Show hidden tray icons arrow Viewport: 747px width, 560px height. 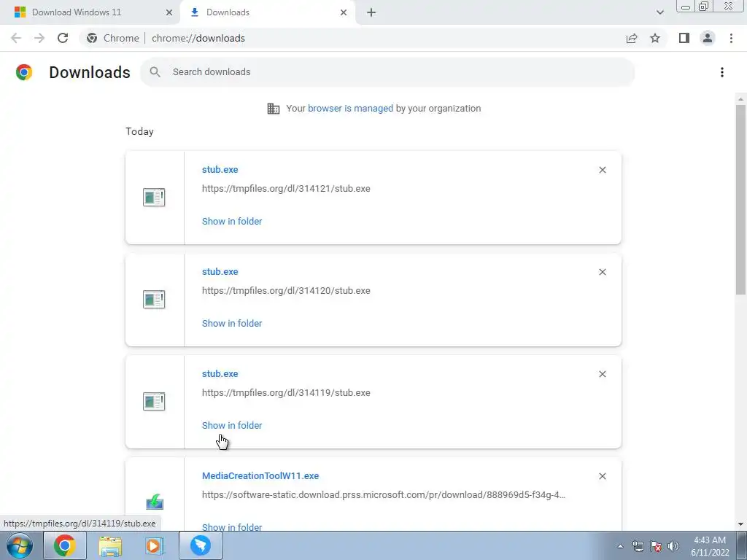tap(620, 546)
